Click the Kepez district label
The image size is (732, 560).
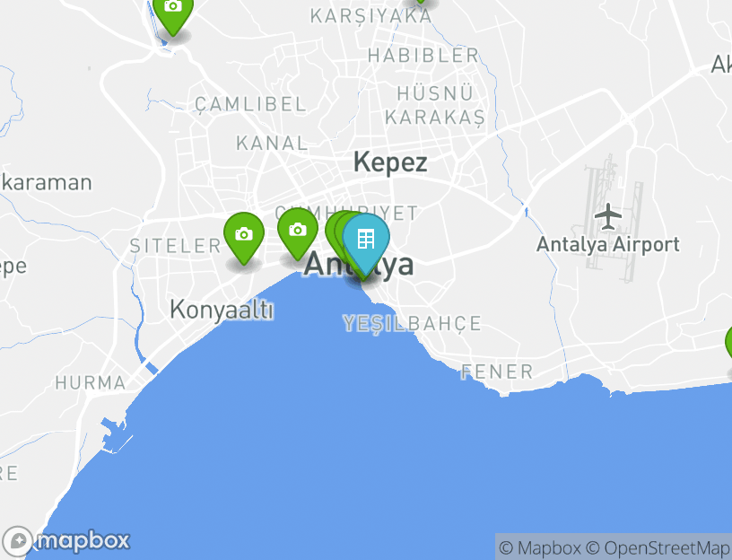390,162
